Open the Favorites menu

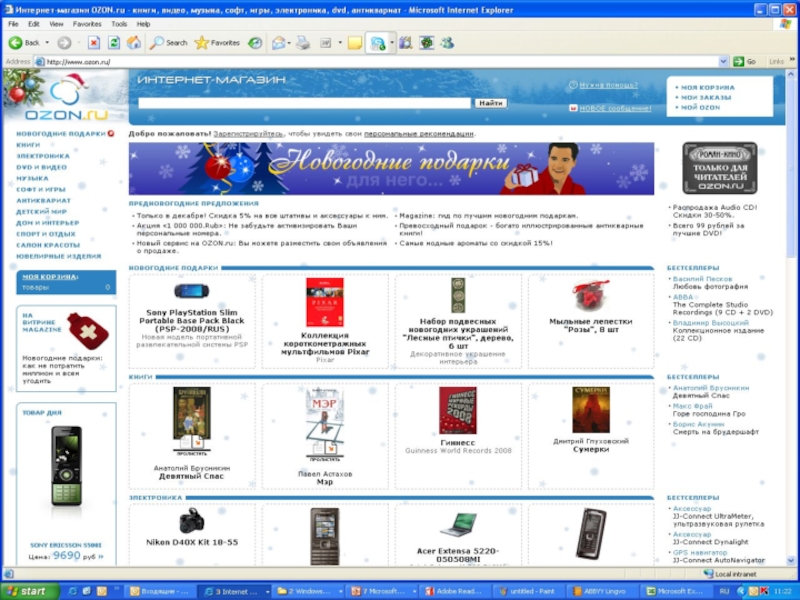coord(87,24)
